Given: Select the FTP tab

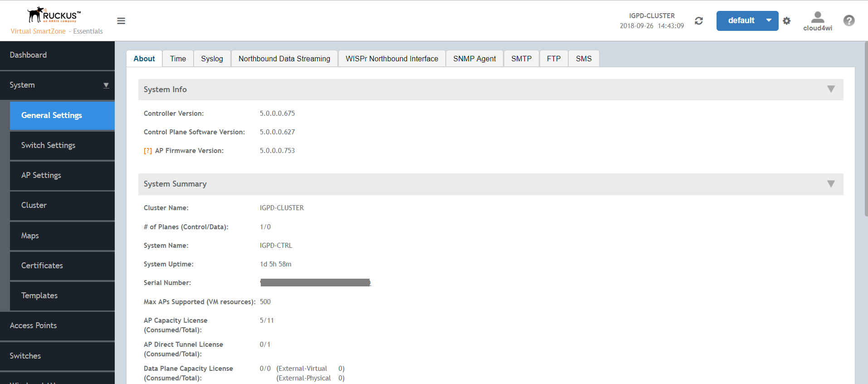Looking at the screenshot, I should [554, 59].
